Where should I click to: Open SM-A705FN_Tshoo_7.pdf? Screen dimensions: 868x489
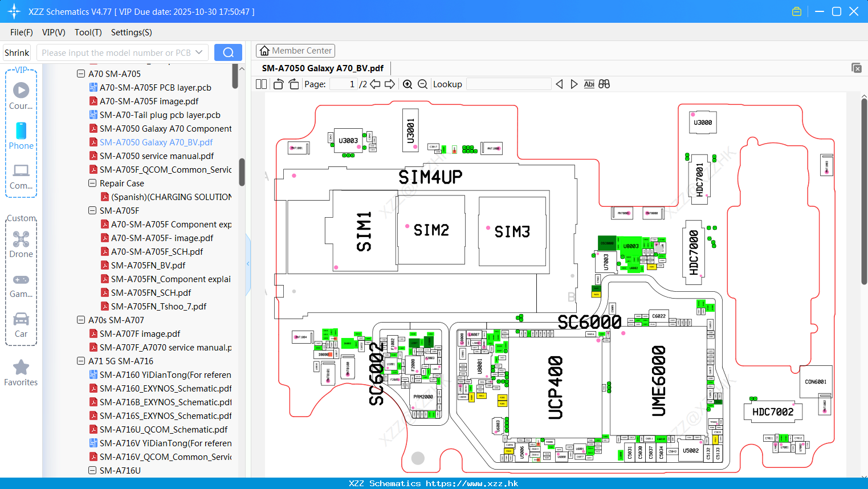click(158, 307)
